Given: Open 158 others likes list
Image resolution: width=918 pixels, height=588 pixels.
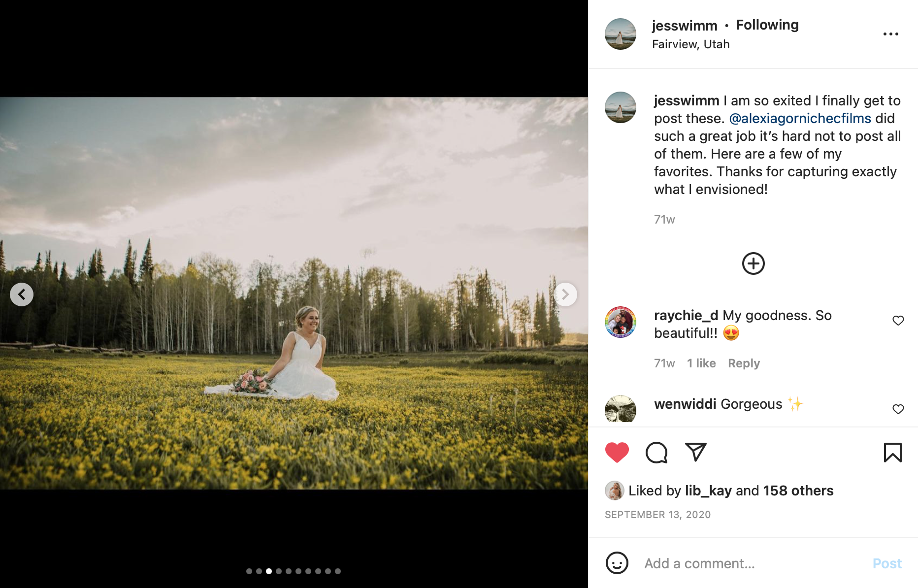Looking at the screenshot, I should coord(798,490).
